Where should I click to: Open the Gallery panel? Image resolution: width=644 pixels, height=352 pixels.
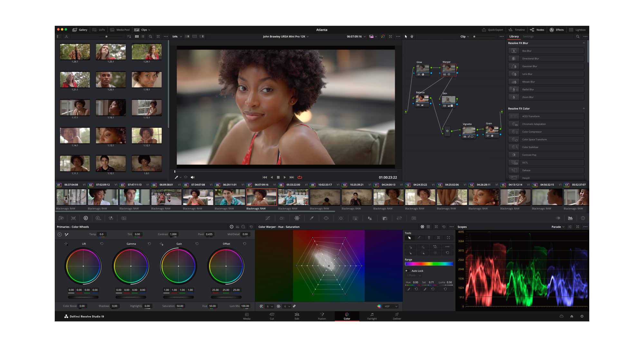pos(80,30)
